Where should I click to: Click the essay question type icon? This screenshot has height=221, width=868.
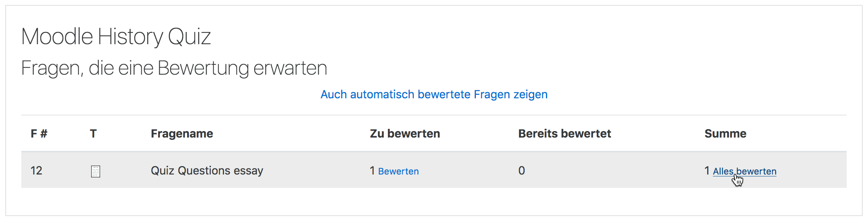[x=95, y=171]
